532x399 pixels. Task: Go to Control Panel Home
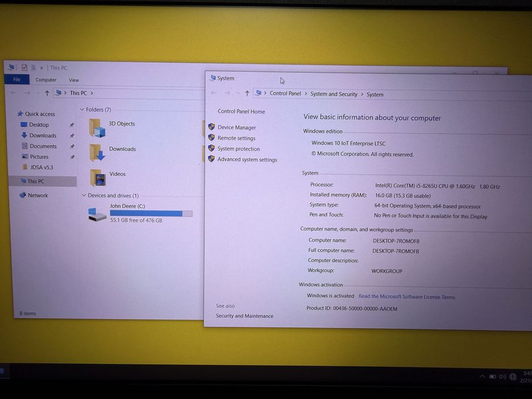[241, 111]
